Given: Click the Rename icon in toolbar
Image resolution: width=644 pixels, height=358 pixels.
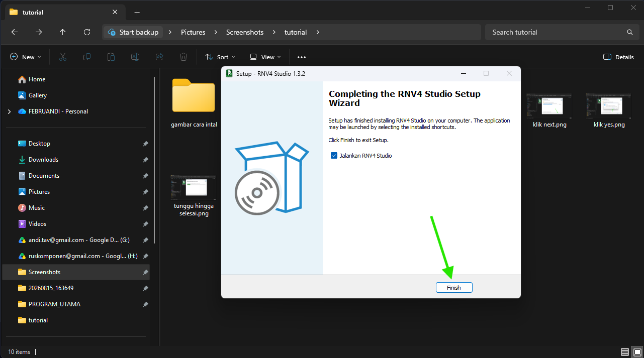Looking at the screenshot, I should coord(135,57).
